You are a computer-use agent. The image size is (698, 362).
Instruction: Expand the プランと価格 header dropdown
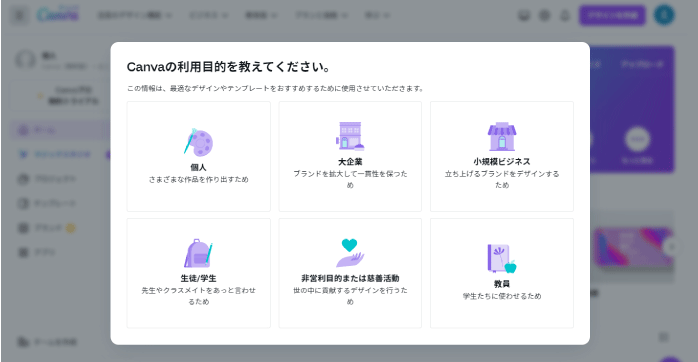click(321, 15)
